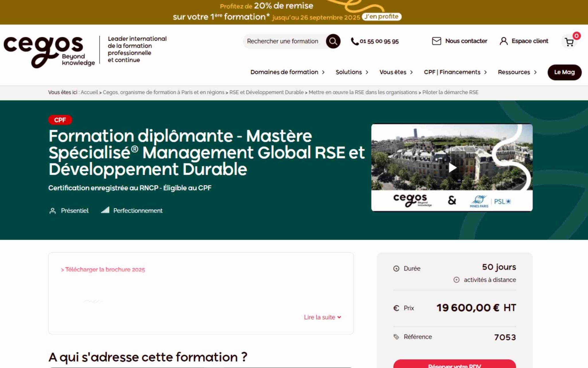Click Réserver votre RDV button

click(454, 364)
